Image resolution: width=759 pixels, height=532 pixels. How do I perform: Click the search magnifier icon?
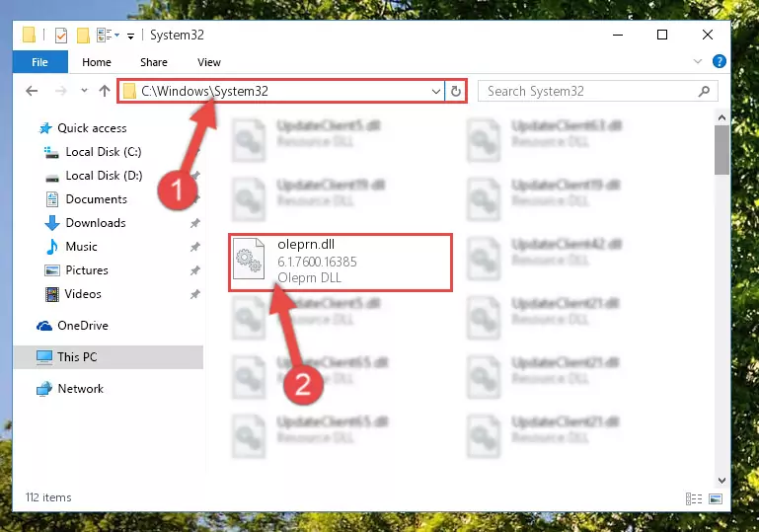[704, 91]
